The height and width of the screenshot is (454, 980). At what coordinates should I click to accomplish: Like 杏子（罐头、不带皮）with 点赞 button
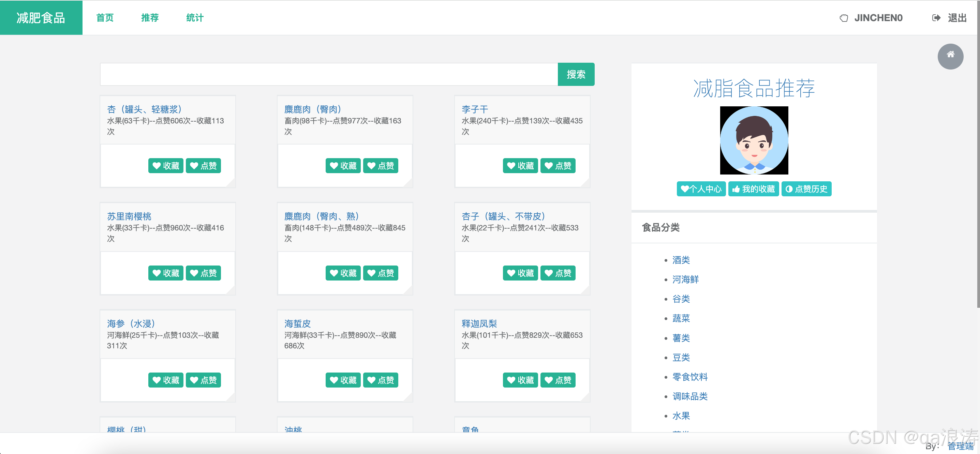pyautogui.click(x=558, y=273)
